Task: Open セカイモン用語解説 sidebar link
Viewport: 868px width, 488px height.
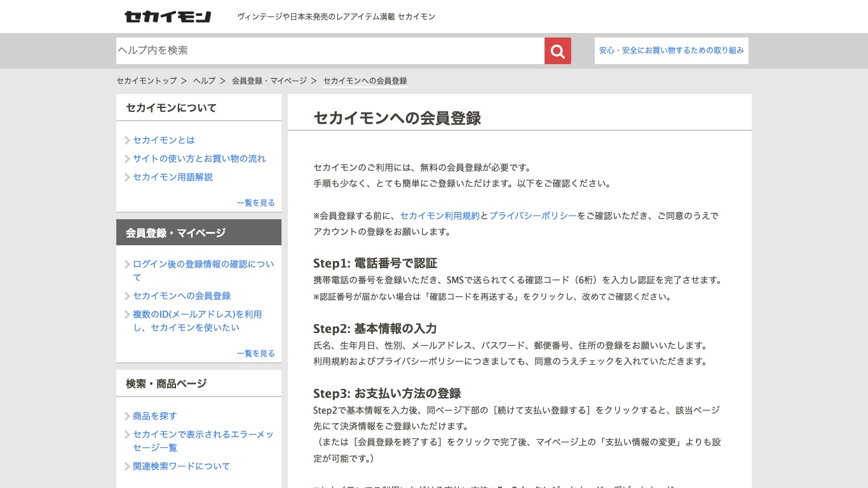Action: point(173,177)
